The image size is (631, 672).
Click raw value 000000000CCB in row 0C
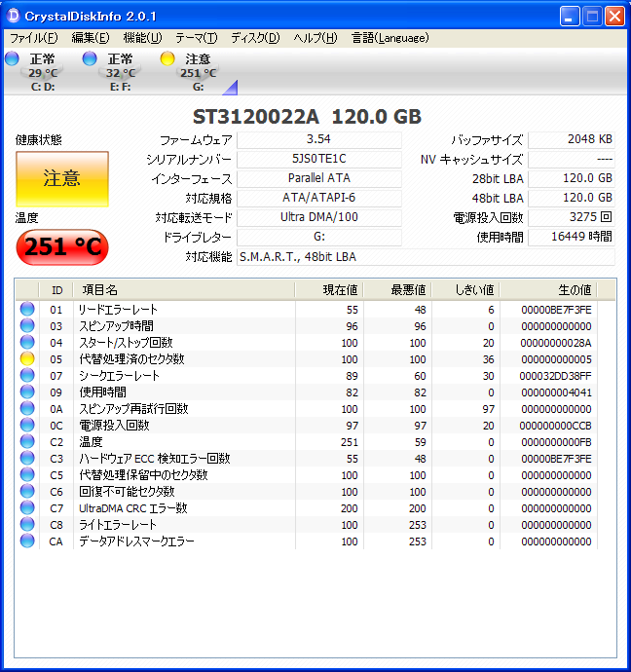click(x=555, y=426)
